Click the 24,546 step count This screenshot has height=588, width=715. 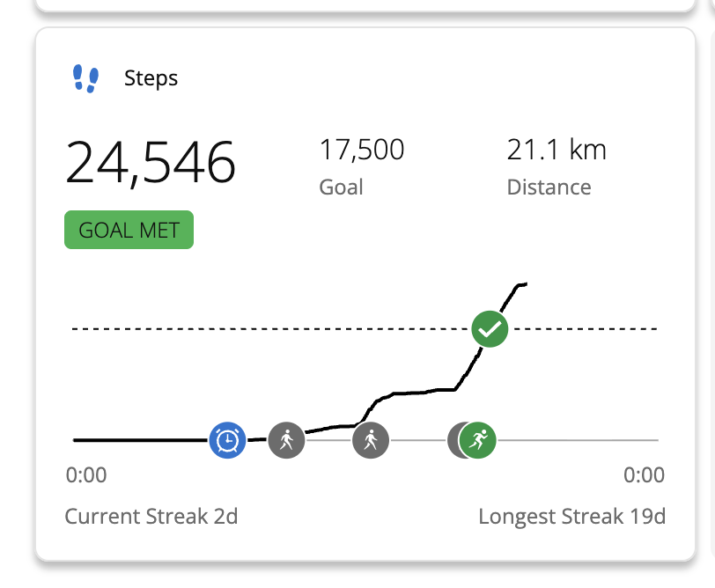coord(151,162)
